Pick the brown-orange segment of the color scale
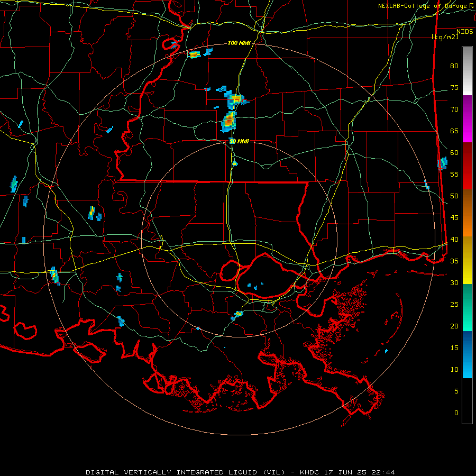The width and height of the screenshot is (476, 476). pyautogui.click(x=467, y=213)
